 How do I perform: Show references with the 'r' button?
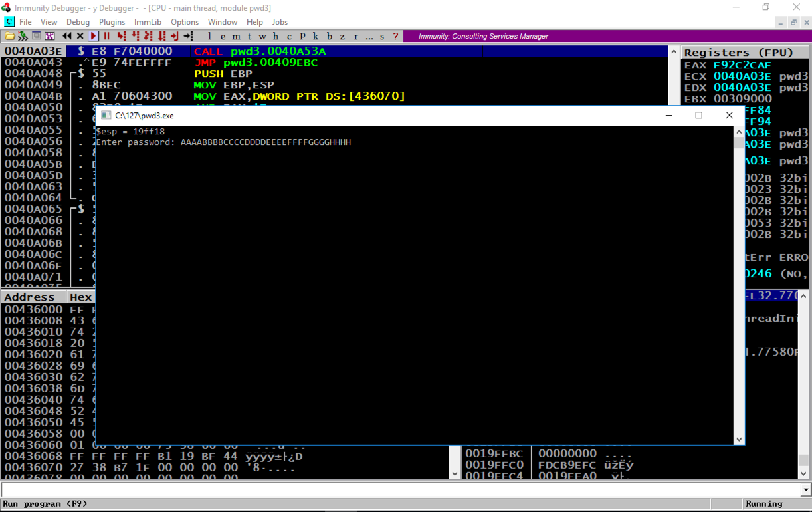(355, 36)
